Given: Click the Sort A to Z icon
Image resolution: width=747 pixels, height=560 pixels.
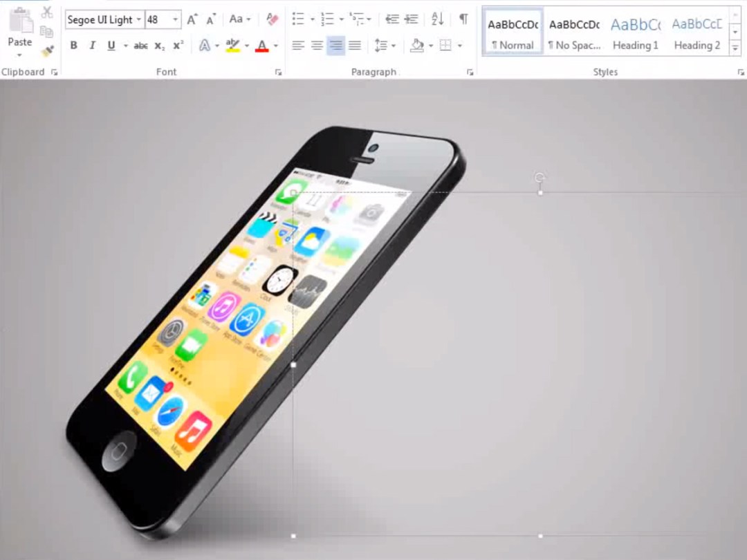Looking at the screenshot, I should pyautogui.click(x=437, y=19).
